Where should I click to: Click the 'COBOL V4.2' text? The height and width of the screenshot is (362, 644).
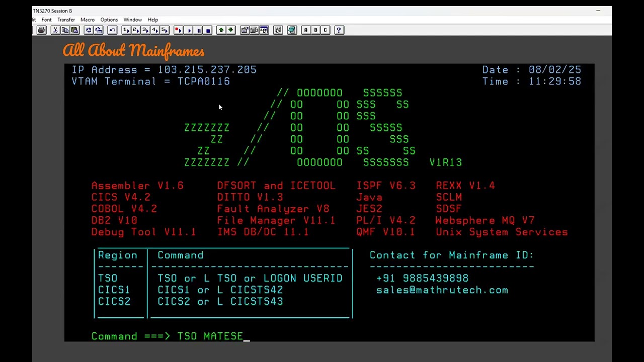pos(124,209)
